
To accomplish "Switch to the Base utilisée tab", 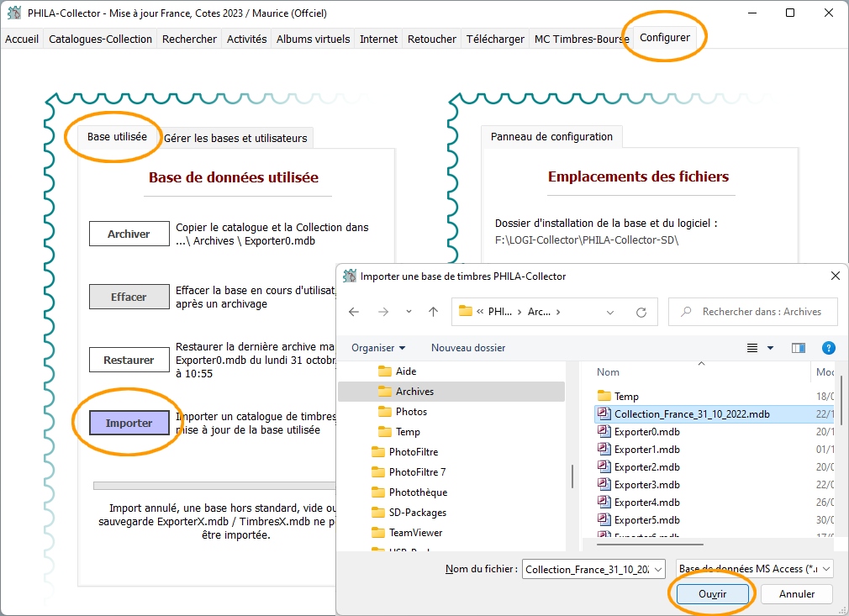I will (117, 137).
